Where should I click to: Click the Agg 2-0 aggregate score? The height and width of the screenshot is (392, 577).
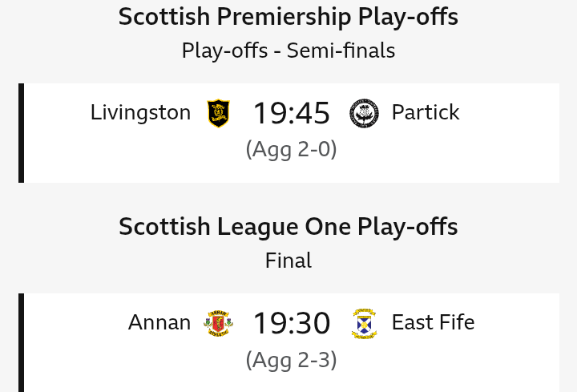point(291,149)
